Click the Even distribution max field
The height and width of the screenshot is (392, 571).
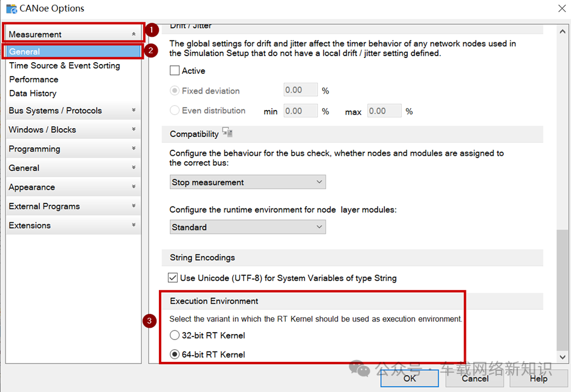(384, 111)
